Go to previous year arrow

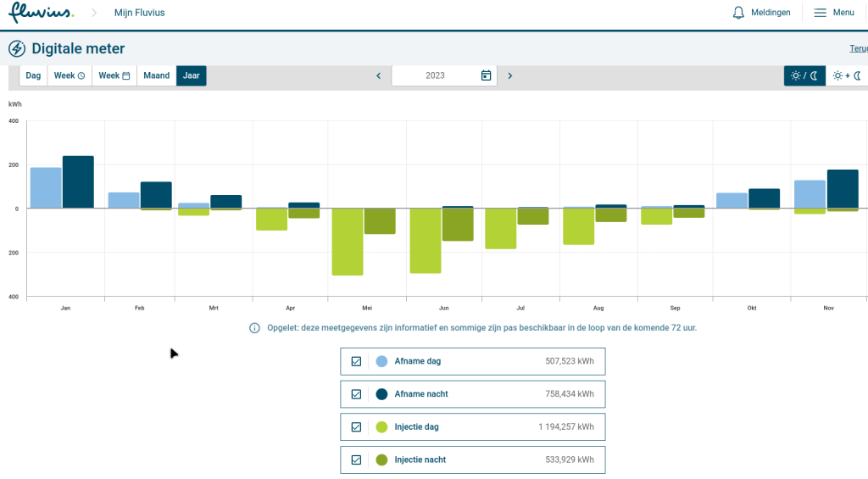coord(379,75)
